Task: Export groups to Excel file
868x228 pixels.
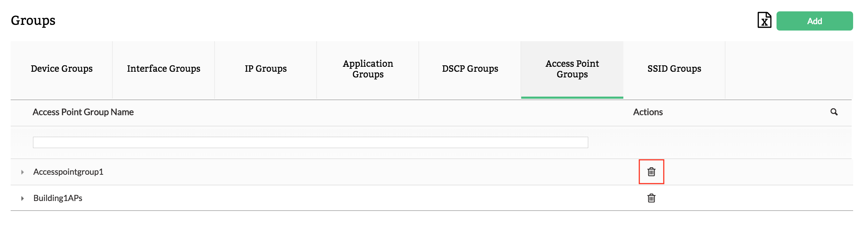Action: (764, 20)
